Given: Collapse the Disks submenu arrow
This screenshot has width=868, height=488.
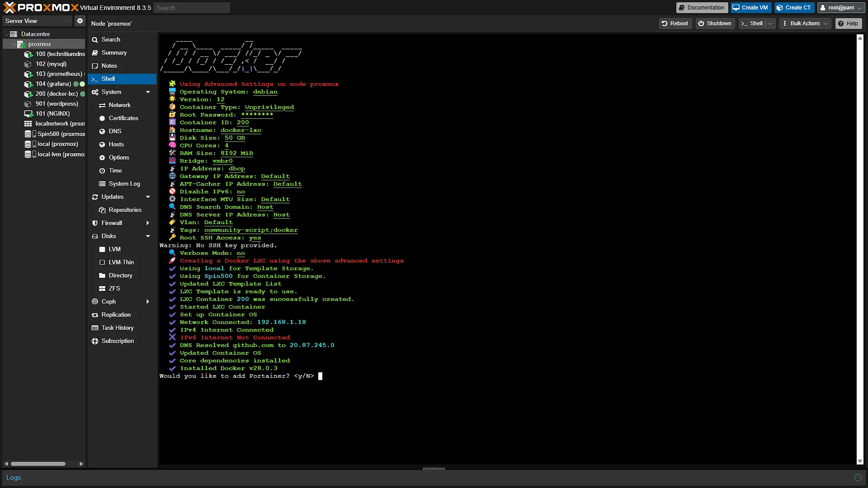Looking at the screenshot, I should (x=148, y=236).
